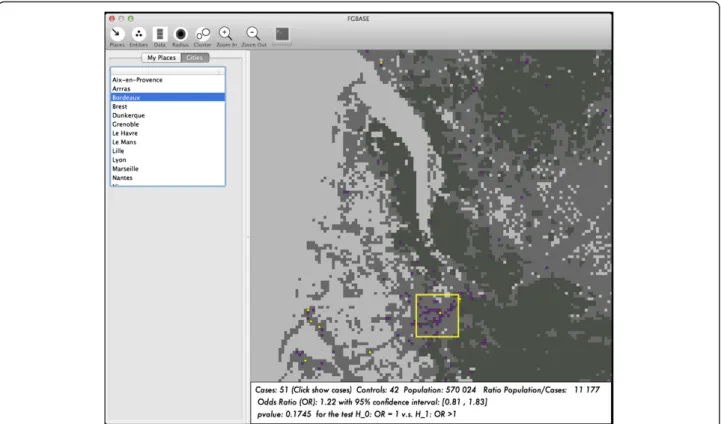
Task: Select Marseille in city list
Action: [x=168, y=169]
